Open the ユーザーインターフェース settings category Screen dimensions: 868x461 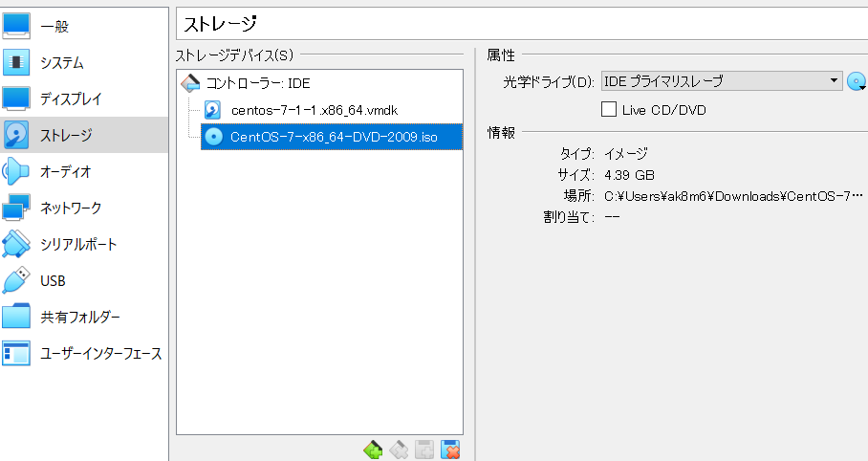tap(84, 354)
